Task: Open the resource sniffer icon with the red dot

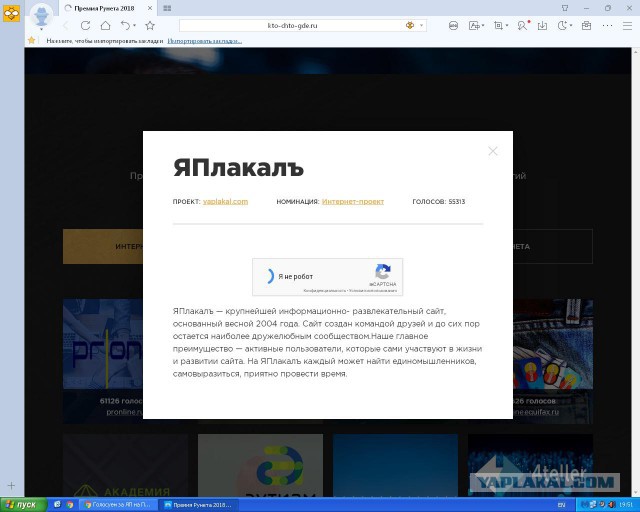Action: [522, 26]
